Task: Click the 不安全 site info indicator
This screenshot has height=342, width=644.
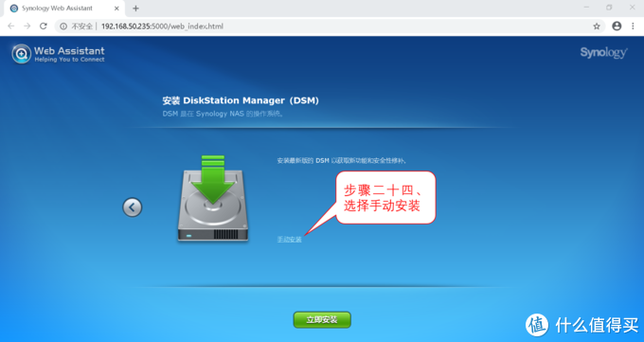Action: 77,27
